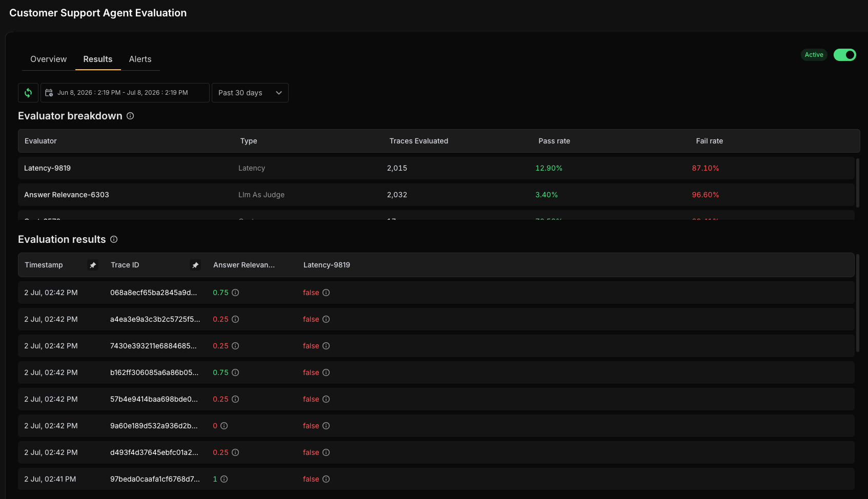The width and height of the screenshot is (868, 499).
Task: Show latency details for trace a4ea3e9a3c3b2c5725f5
Action: (326, 319)
